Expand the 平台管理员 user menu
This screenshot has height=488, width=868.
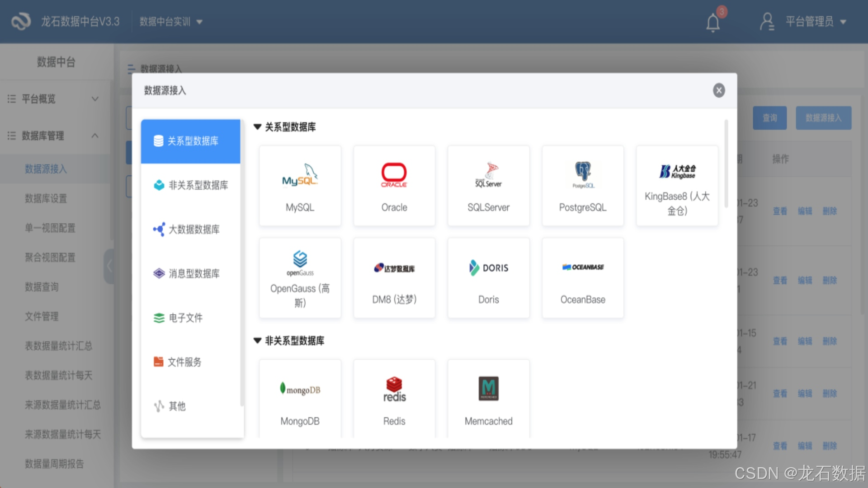[809, 22]
